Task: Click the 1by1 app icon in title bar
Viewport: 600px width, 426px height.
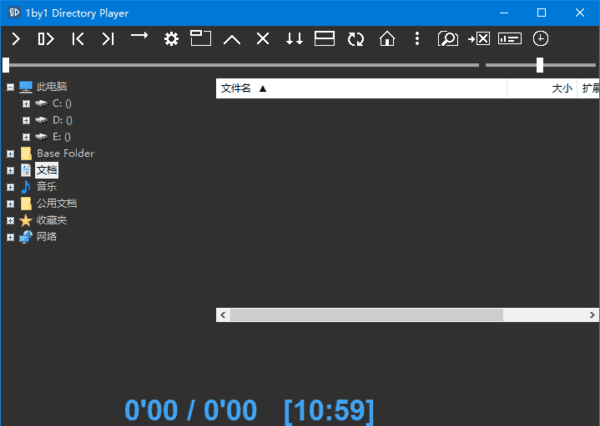Action: pyautogui.click(x=15, y=13)
